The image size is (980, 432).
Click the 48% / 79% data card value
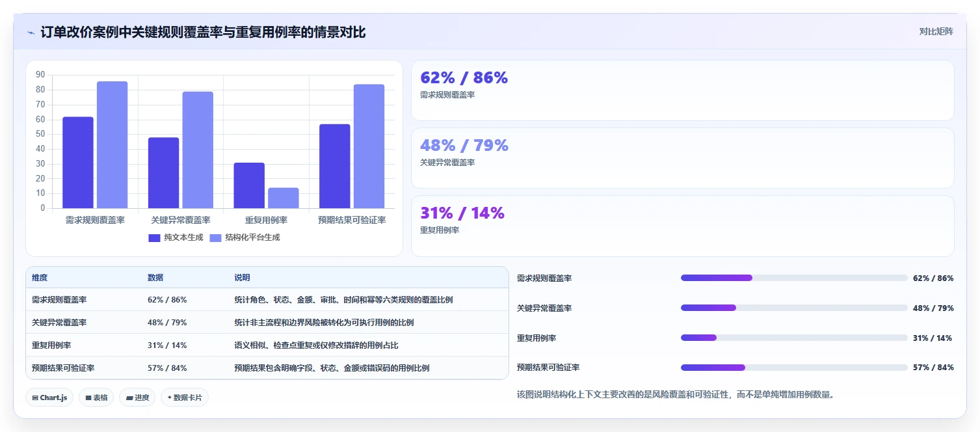464,145
